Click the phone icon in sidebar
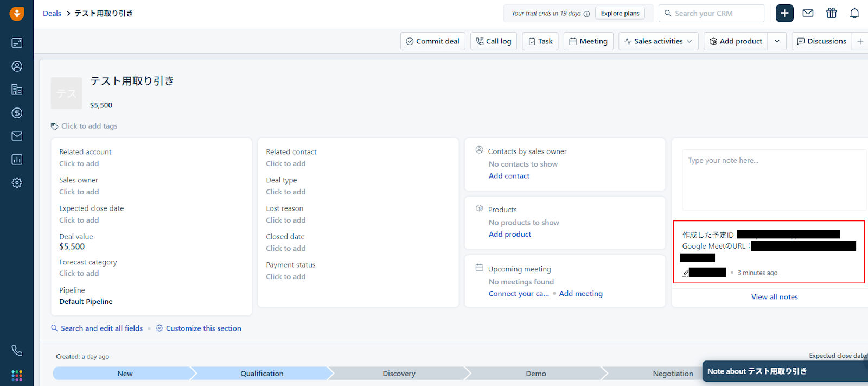 click(17, 351)
